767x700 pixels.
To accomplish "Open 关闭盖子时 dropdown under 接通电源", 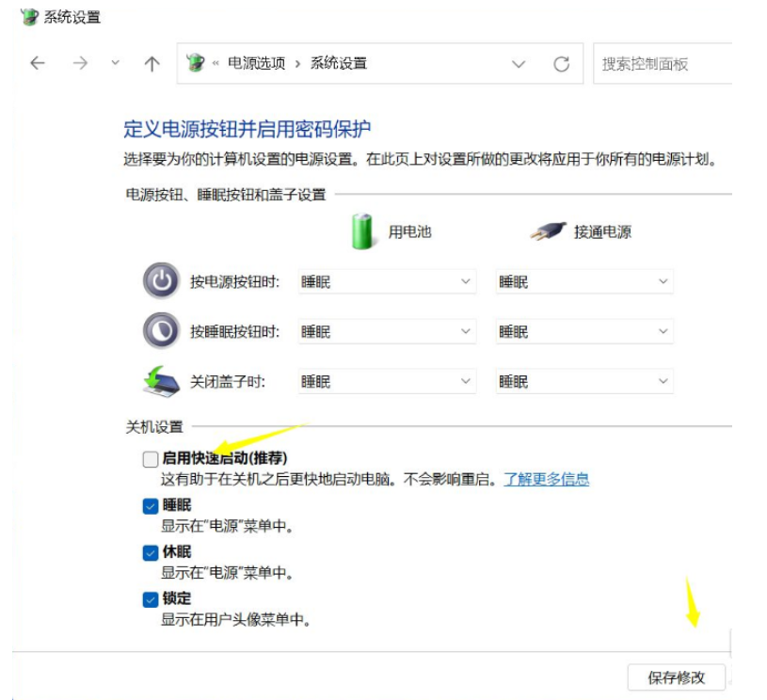I will (x=584, y=382).
